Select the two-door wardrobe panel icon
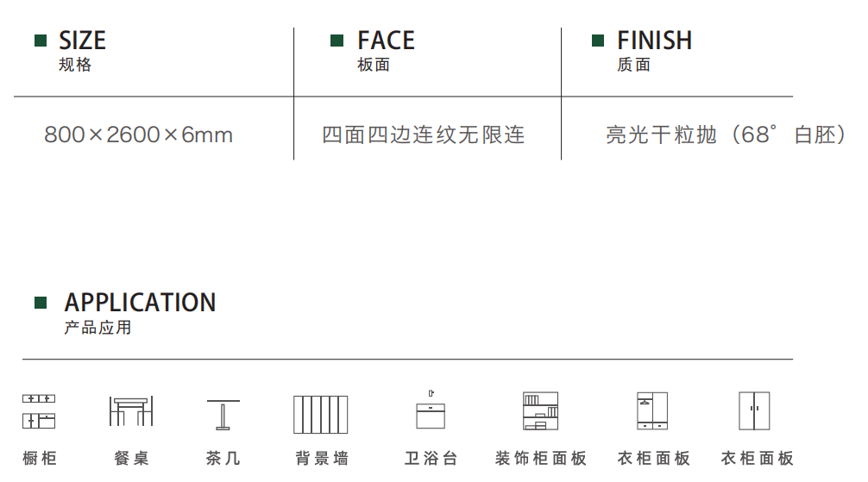868x482 pixels. coord(754,411)
